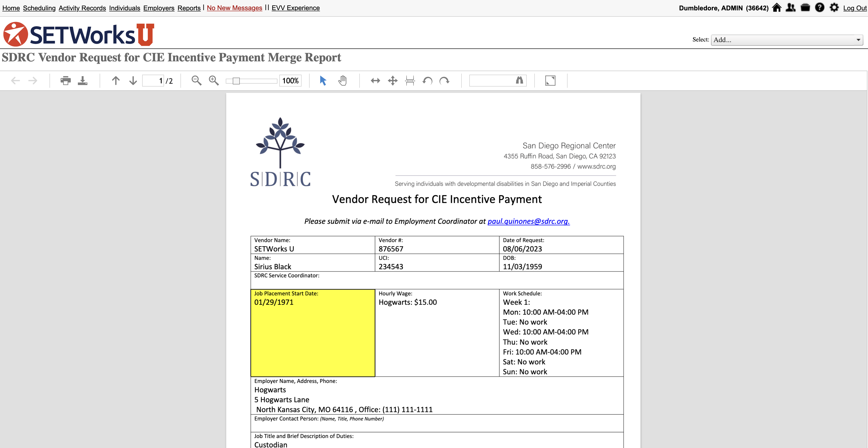Click the Fri: 10:00 AM-04:00 PM line
Image resolution: width=868 pixels, height=448 pixels.
542,352
